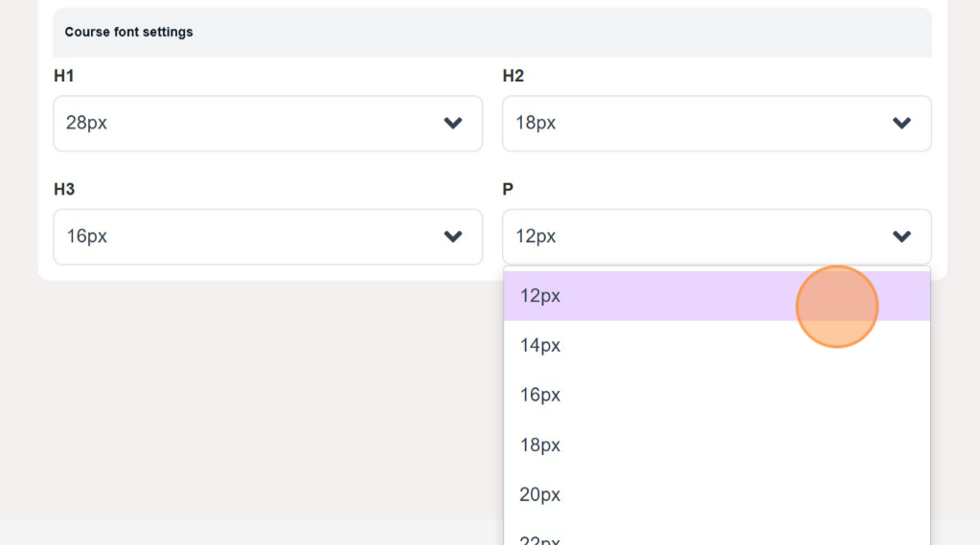Click the Course font settings header
The width and height of the screenshot is (980, 545).
point(129,33)
